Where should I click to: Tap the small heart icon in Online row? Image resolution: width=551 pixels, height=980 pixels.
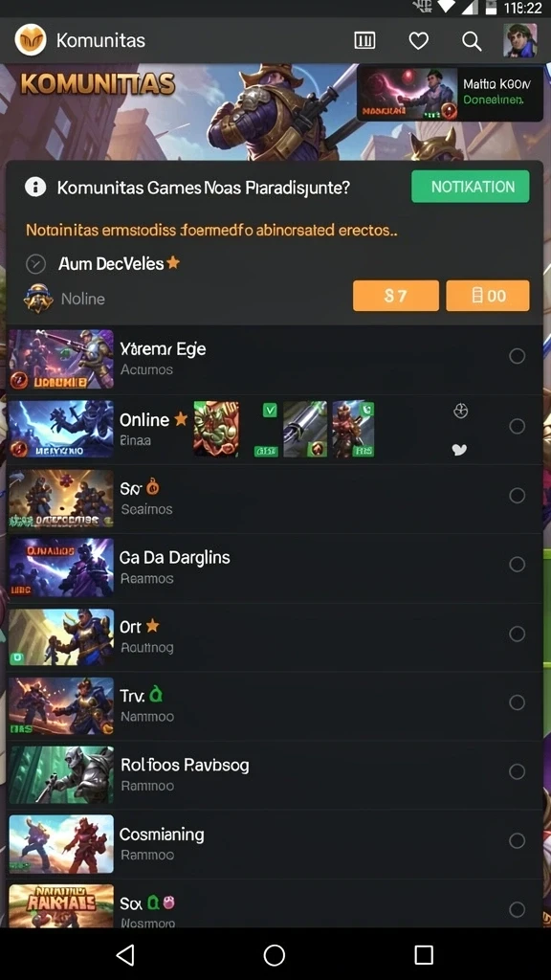tap(459, 450)
